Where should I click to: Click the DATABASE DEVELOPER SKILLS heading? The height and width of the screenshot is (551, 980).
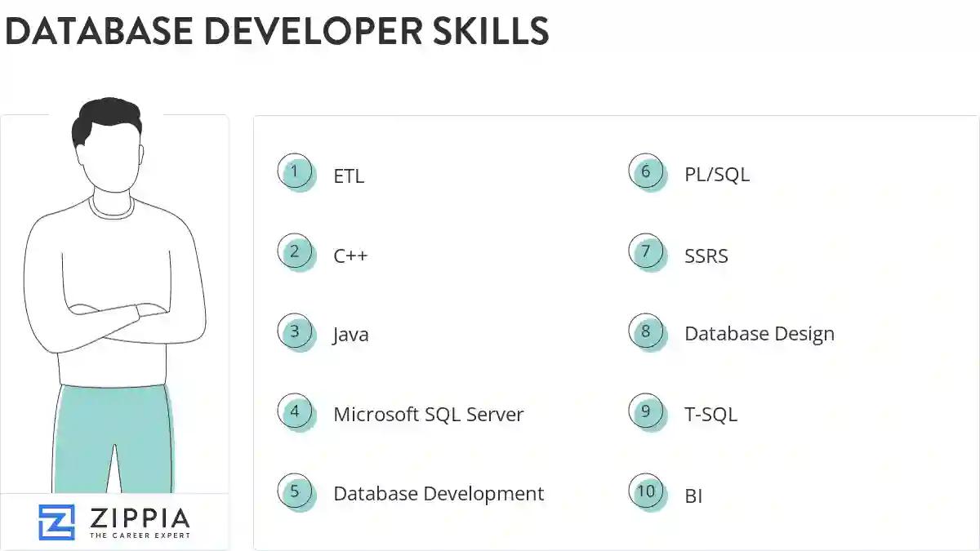pos(278,33)
